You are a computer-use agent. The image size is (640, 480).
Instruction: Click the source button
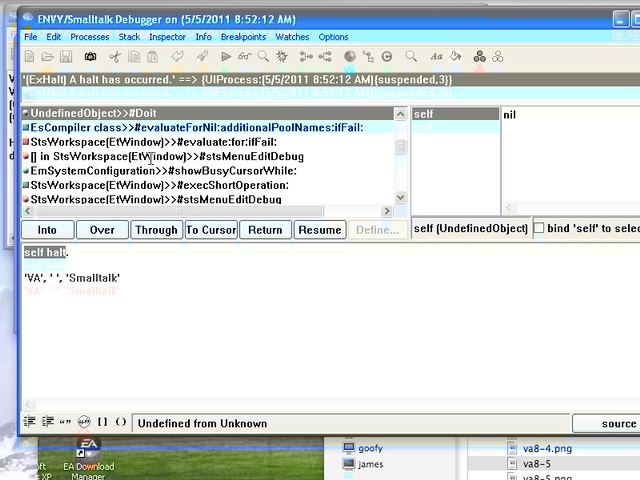pos(606,424)
